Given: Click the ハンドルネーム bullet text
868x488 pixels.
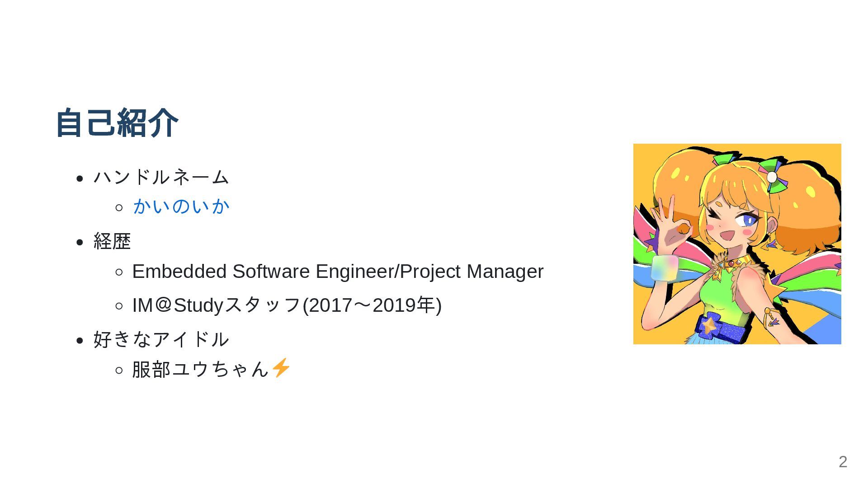Looking at the screenshot, I should [161, 177].
